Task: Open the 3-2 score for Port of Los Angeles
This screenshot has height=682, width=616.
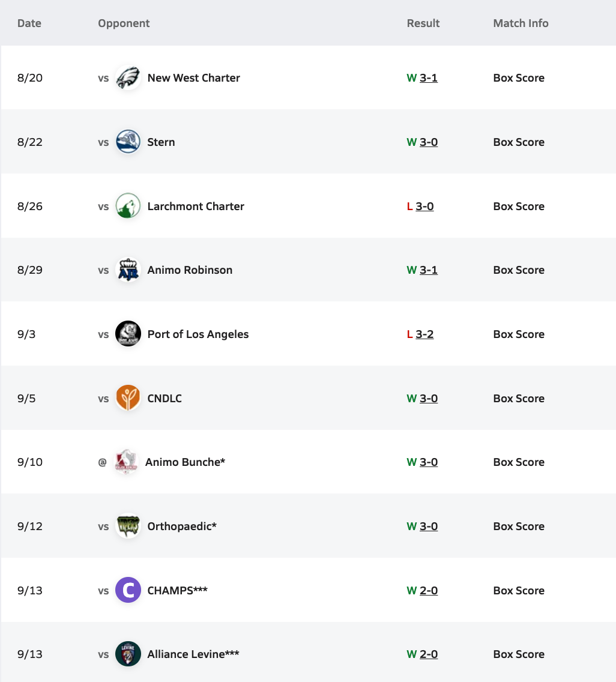Action: click(x=424, y=334)
